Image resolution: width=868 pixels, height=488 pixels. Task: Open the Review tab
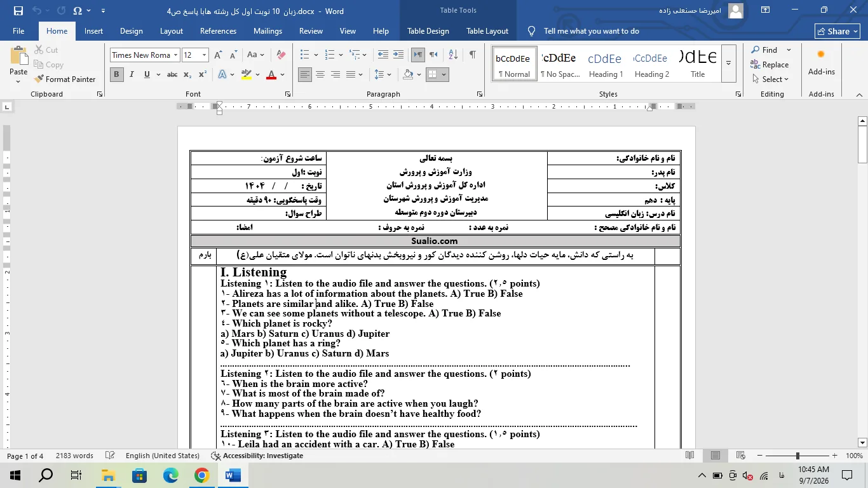pos(311,31)
